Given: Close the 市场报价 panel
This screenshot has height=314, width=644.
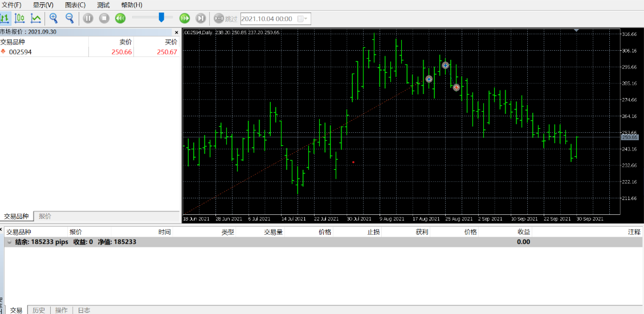Looking at the screenshot, I should (176, 32).
